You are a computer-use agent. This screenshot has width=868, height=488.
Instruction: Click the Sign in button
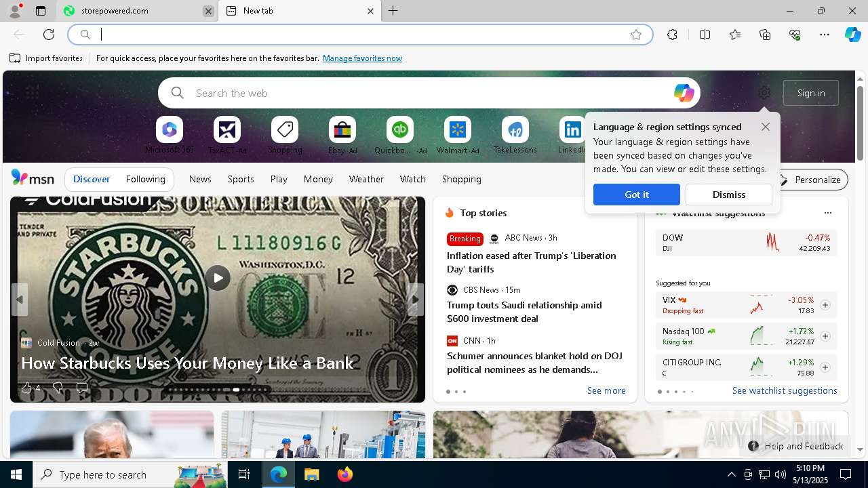click(811, 93)
